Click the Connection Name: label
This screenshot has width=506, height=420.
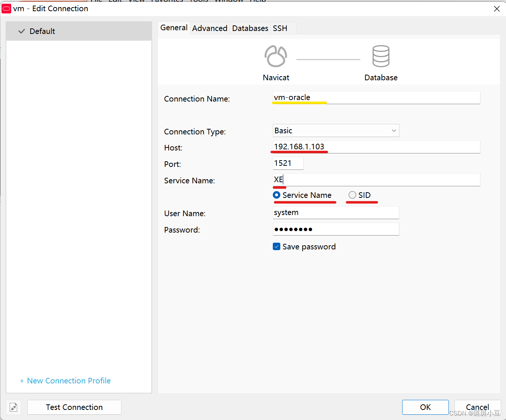[197, 99]
